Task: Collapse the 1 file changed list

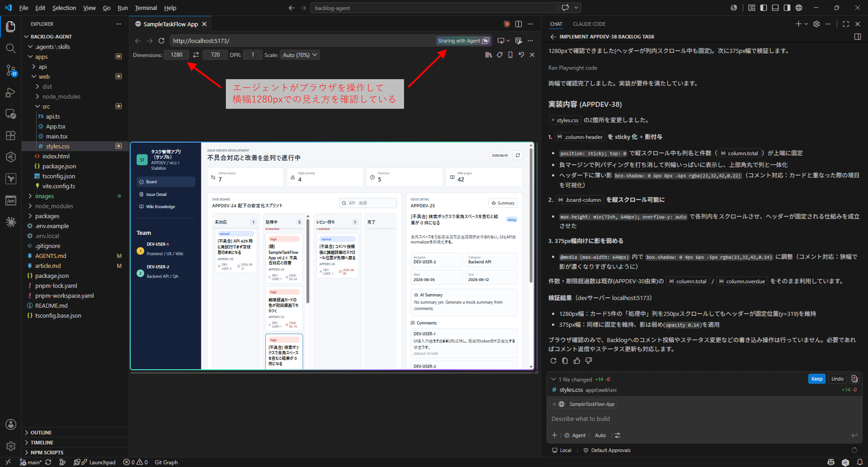Action: click(553, 379)
